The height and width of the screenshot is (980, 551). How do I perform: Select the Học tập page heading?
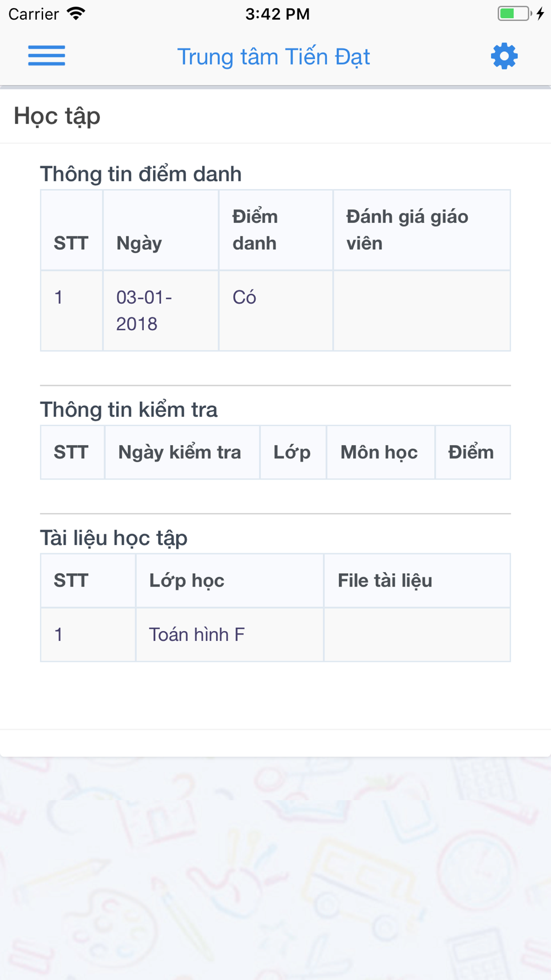point(57,116)
